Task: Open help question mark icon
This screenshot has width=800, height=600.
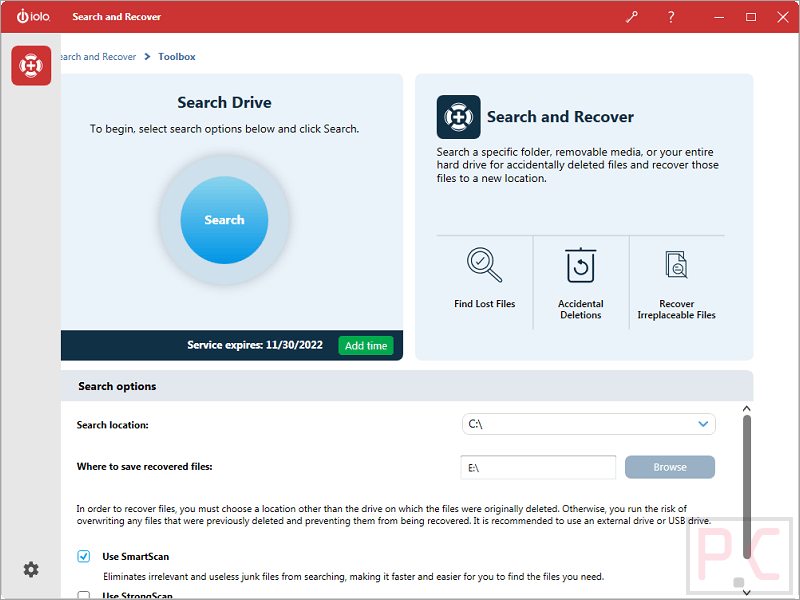Action: (x=671, y=17)
